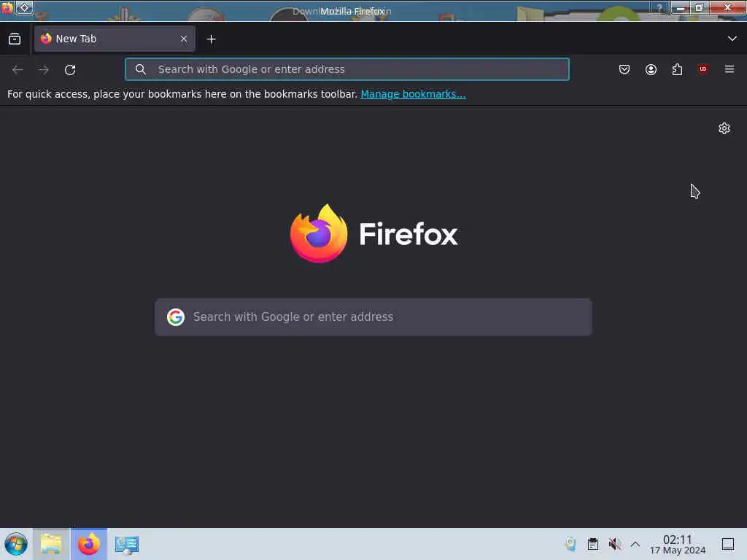Click the magnifier icon in the address bar
Viewport: 747px width, 560px height.
(x=141, y=69)
